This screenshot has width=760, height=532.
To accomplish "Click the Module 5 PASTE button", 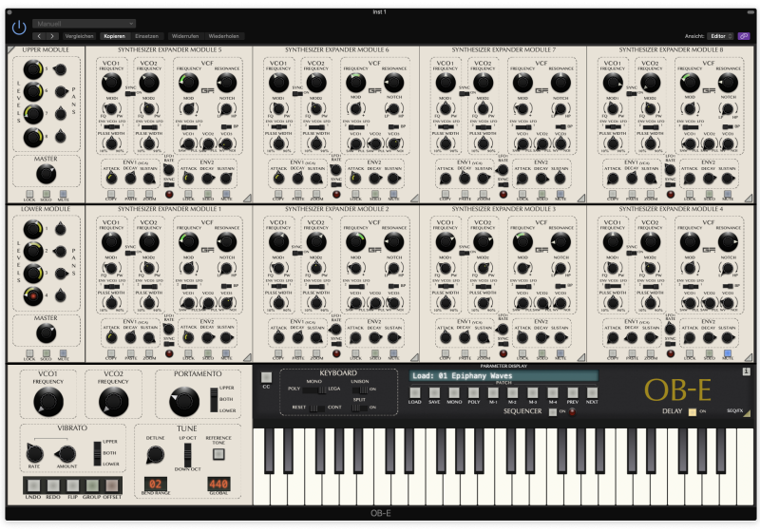I will [x=130, y=194].
